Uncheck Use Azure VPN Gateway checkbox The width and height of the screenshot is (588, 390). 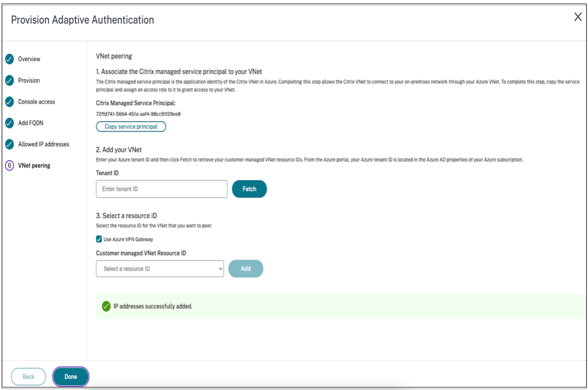pyautogui.click(x=99, y=239)
